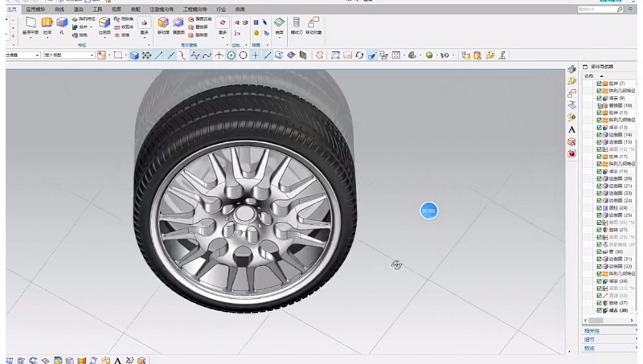This screenshot has height=364, width=643.
Task: Click the 孔 hole feature tool
Action: tap(61, 24)
